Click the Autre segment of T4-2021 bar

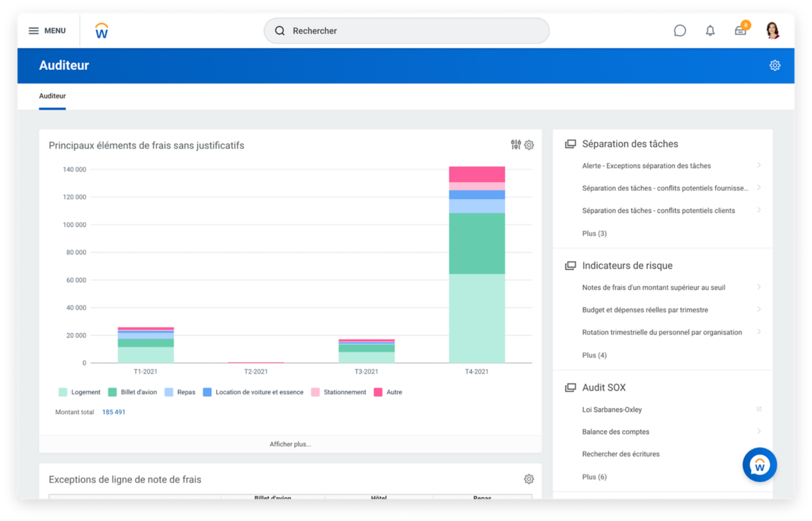click(x=477, y=174)
